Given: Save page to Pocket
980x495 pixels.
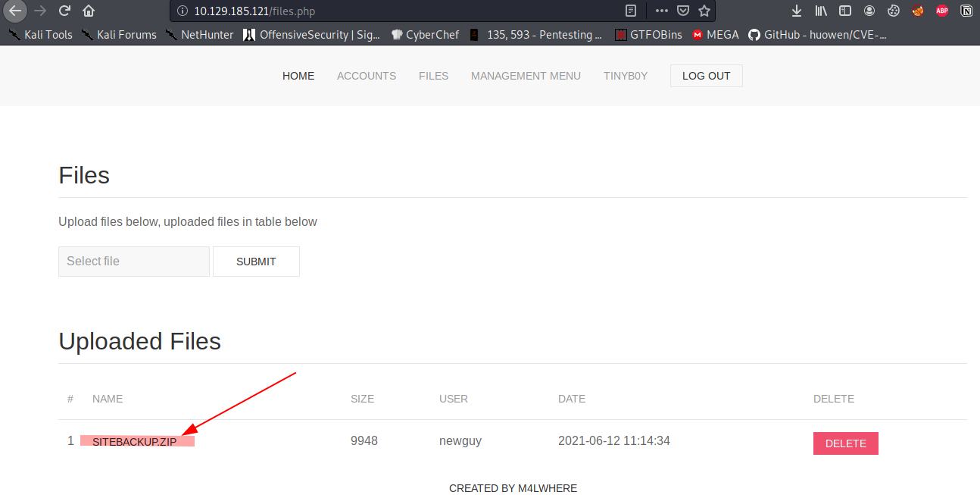Looking at the screenshot, I should click(683, 11).
